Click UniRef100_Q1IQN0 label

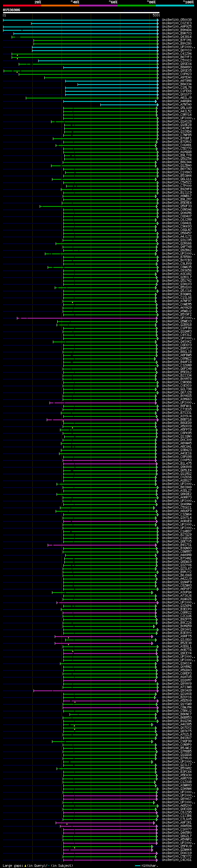coord(177,436)
